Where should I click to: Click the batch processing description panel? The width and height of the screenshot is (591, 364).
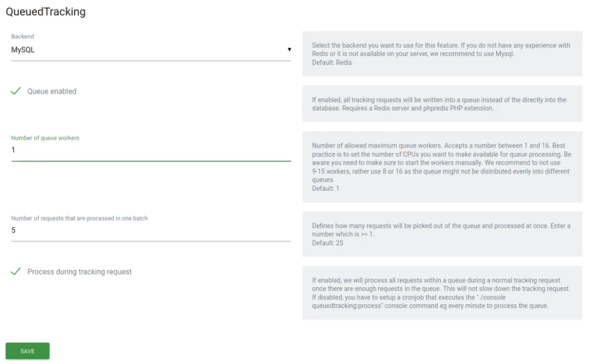pos(442,234)
